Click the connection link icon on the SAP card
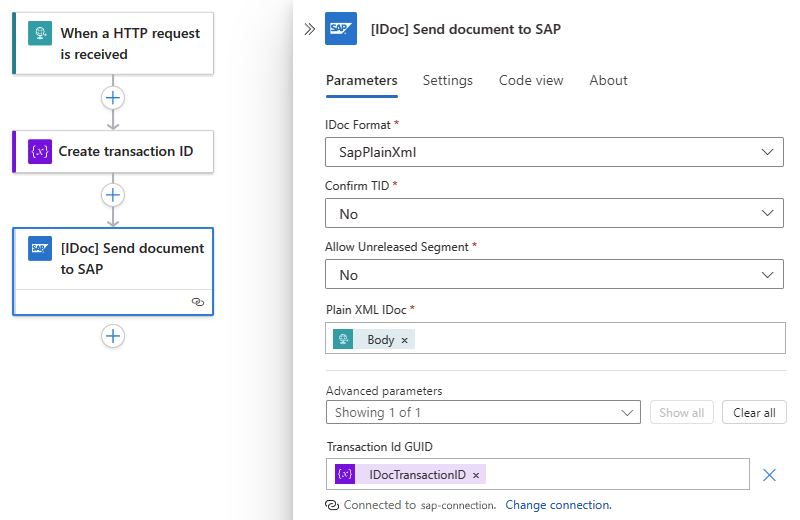Screen dimensions: 800x520 coord(198,302)
